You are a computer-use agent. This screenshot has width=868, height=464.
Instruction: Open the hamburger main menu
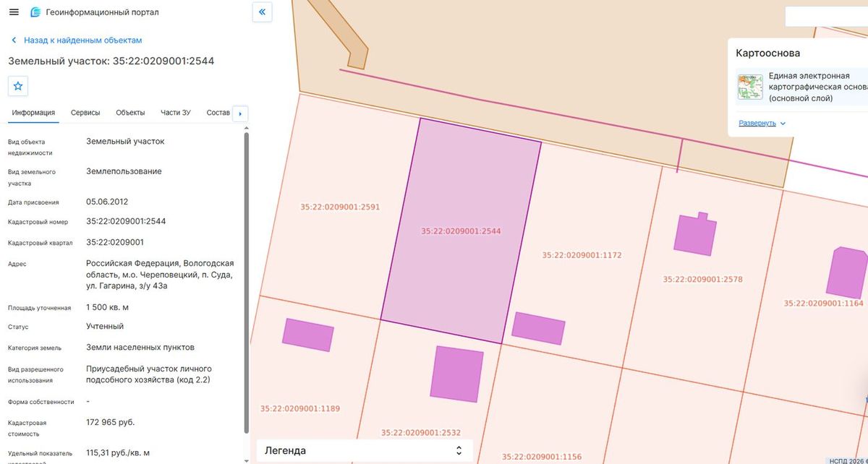point(13,12)
